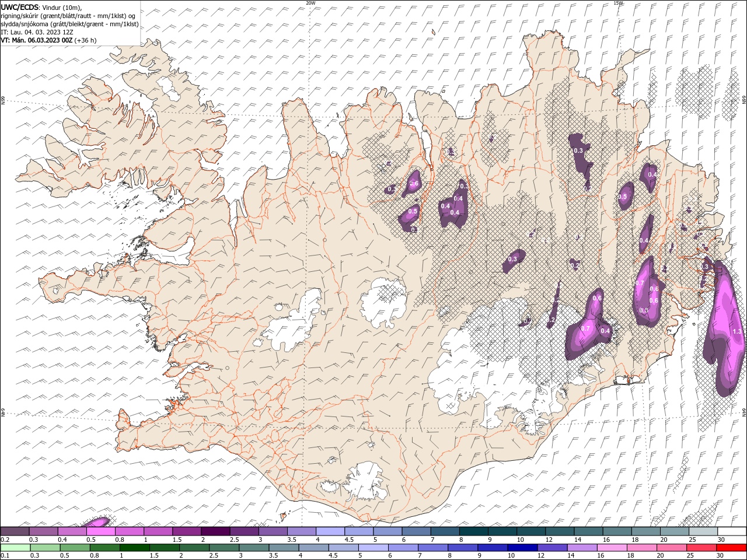Click the '30' label under the upper legend
This screenshot has height=560, width=747.
[x=721, y=540]
